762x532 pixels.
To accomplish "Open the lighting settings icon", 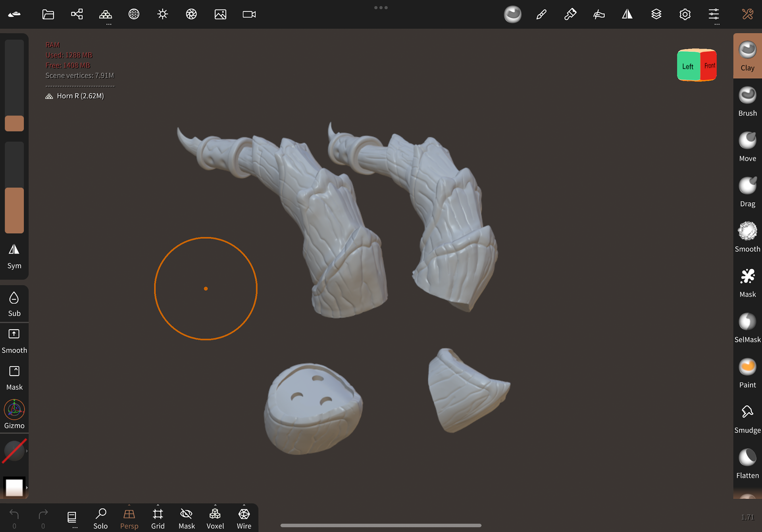I will [x=162, y=14].
